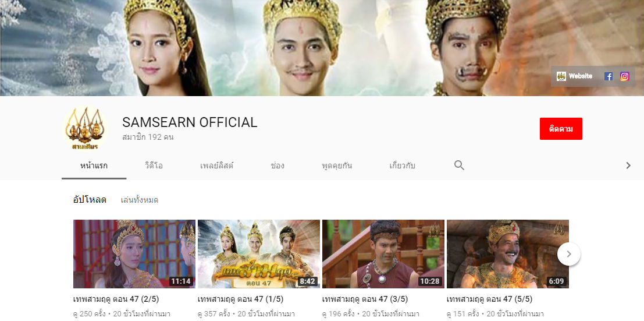
Task: Play the ตอน 47 (1/5) video thumbnail
Action: [258, 254]
